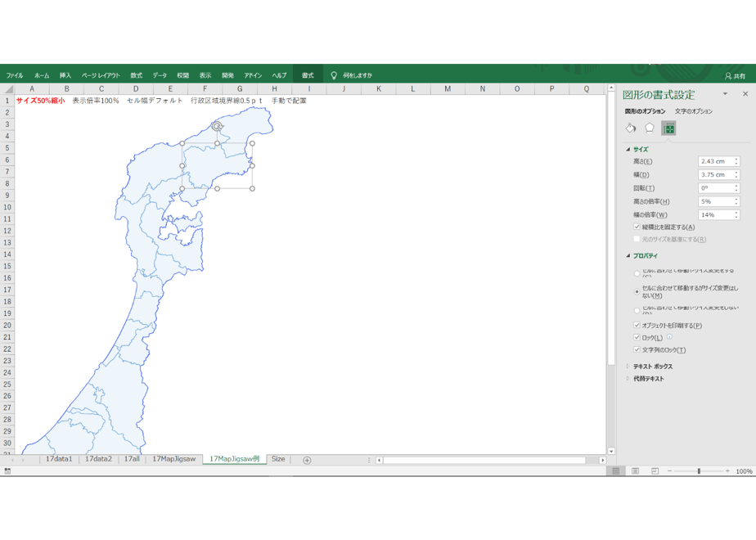Open the 数式 ribbon tab
Image resolution: width=756 pixels, height=540 pixels.
(x=136, y=75)
